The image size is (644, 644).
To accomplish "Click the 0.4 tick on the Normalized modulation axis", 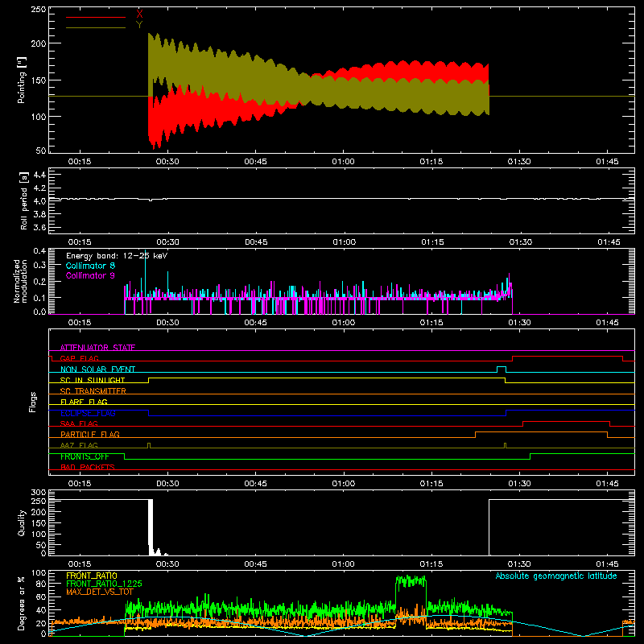I will tap(39, 250).
